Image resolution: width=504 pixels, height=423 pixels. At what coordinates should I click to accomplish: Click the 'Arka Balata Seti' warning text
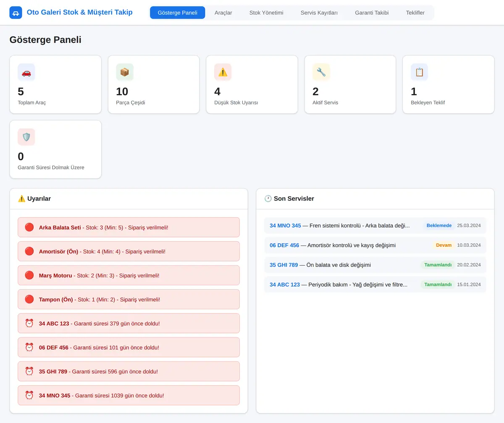coord(60,227)
